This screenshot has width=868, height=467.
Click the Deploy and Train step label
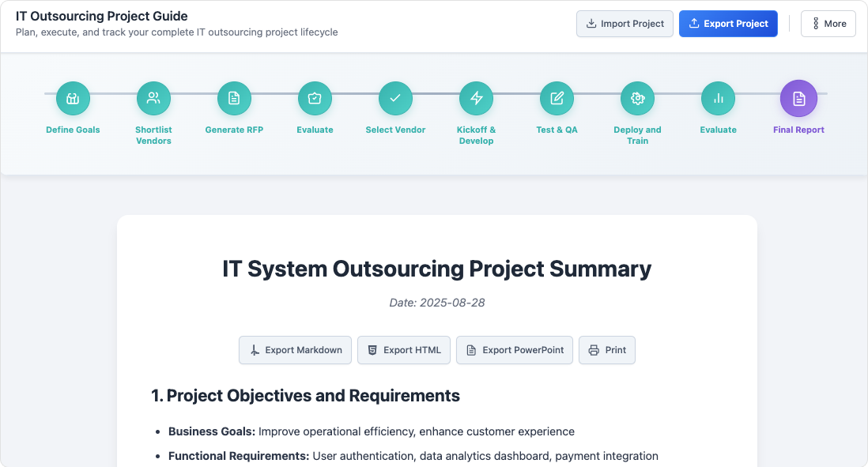[x=638, y=135]
